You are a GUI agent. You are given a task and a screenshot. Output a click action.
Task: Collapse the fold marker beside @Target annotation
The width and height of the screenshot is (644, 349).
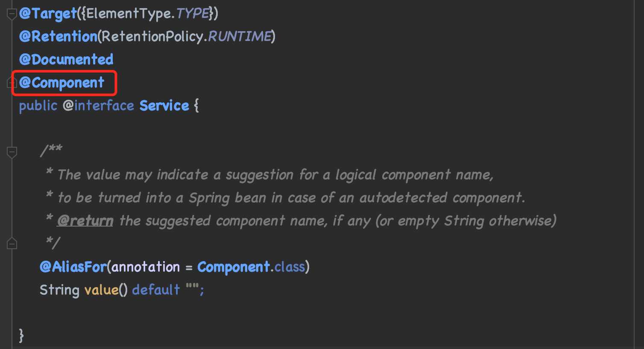[12, 14]
